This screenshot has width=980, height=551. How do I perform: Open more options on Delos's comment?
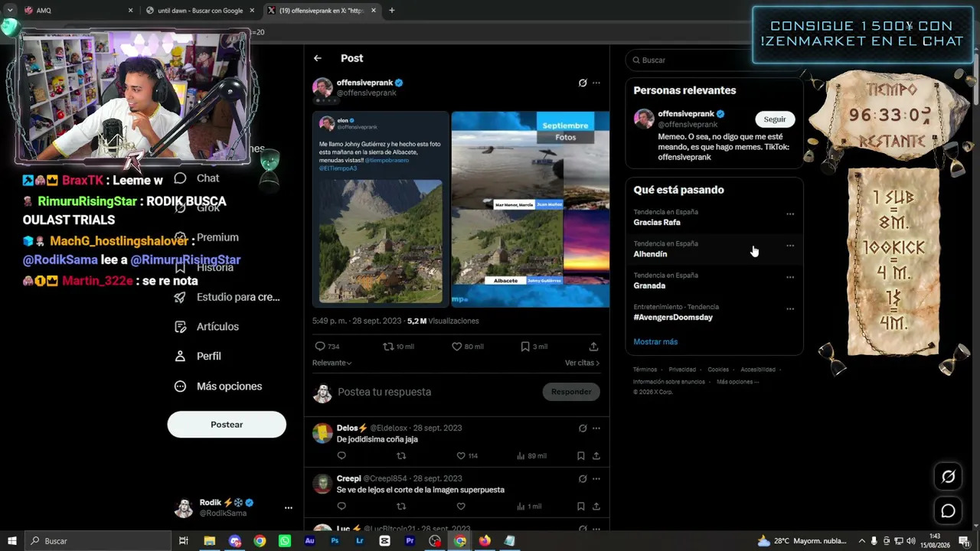(x=596, y=429)
